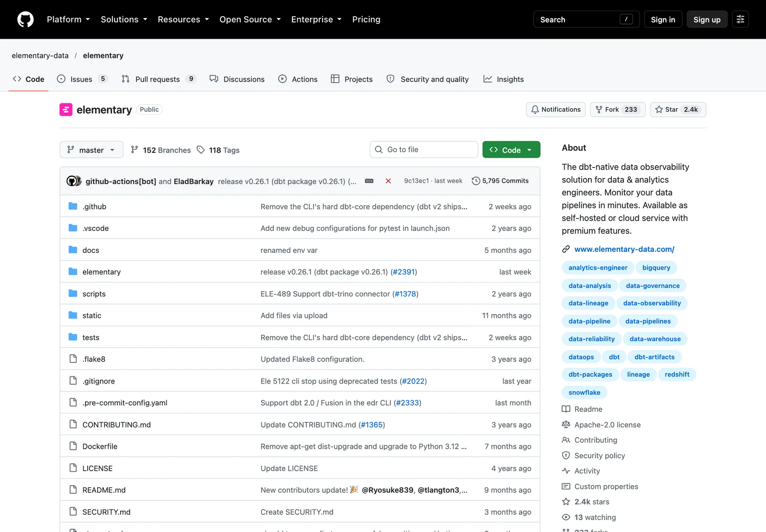The width and height of the screenshot is (766, 532).
Task: Click the license scales icon
Action: tap(566, 425)
